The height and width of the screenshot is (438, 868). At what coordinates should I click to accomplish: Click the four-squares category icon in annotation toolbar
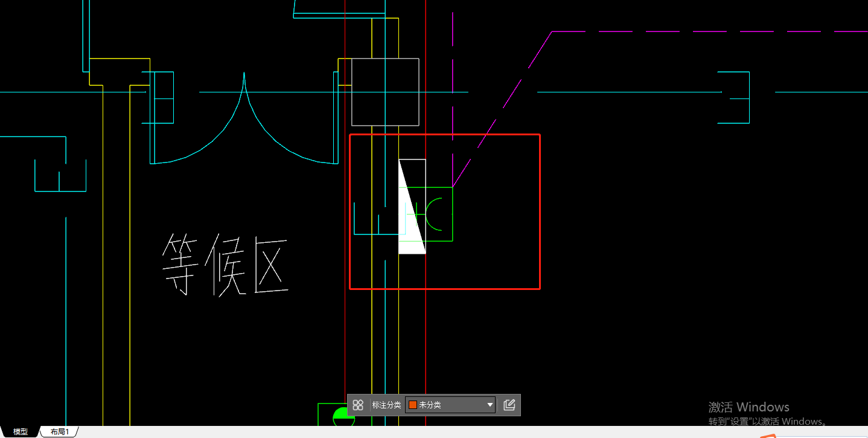point(358,405)
